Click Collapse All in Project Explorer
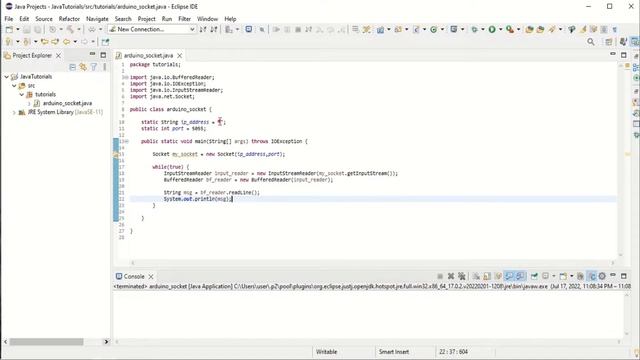 point(73,67)
